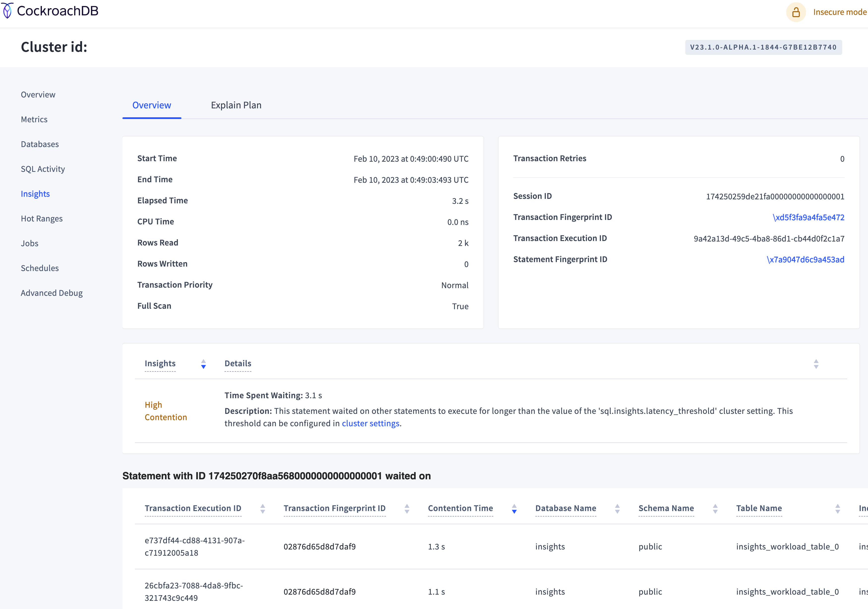Viewport: 868px width, 609px height.
Task: Open Statement Fingerprint ID link \x7a9047d6c9a453ad
Action: (x=805, y=259)
